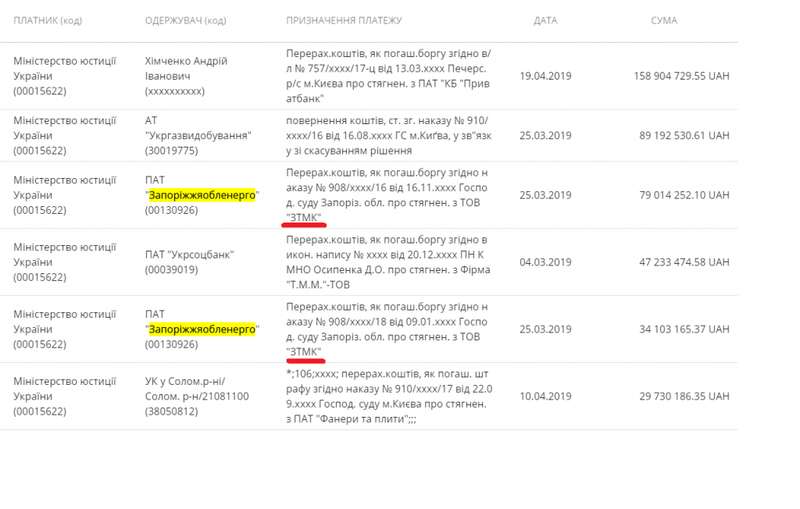800x509 pixels.
Task: Click the sum 34 103 165.37 UAH
Action: pyautogui.click(x=684, y=329)
